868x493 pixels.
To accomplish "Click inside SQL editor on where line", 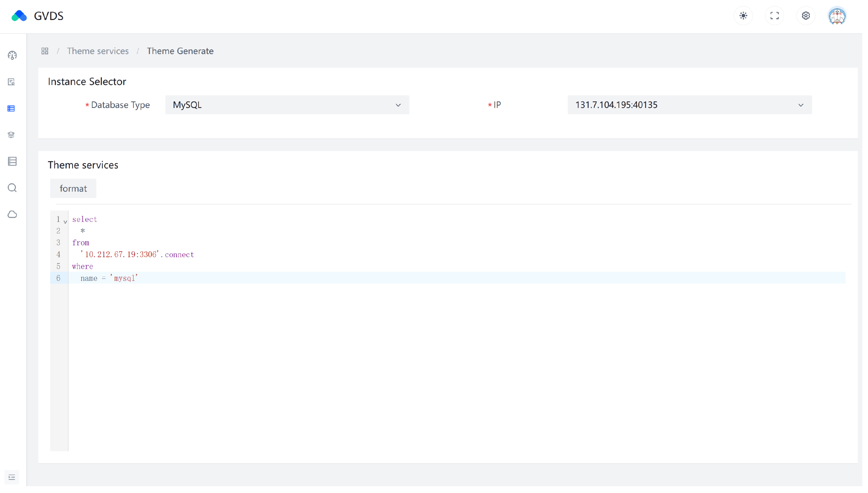I will pyautogui.click(x=83, y=266).
